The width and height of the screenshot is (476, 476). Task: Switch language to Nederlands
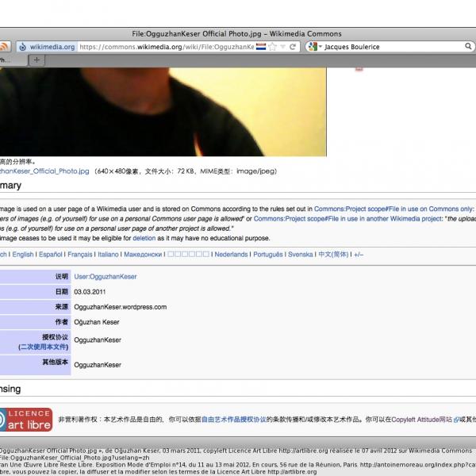point(231,255)
